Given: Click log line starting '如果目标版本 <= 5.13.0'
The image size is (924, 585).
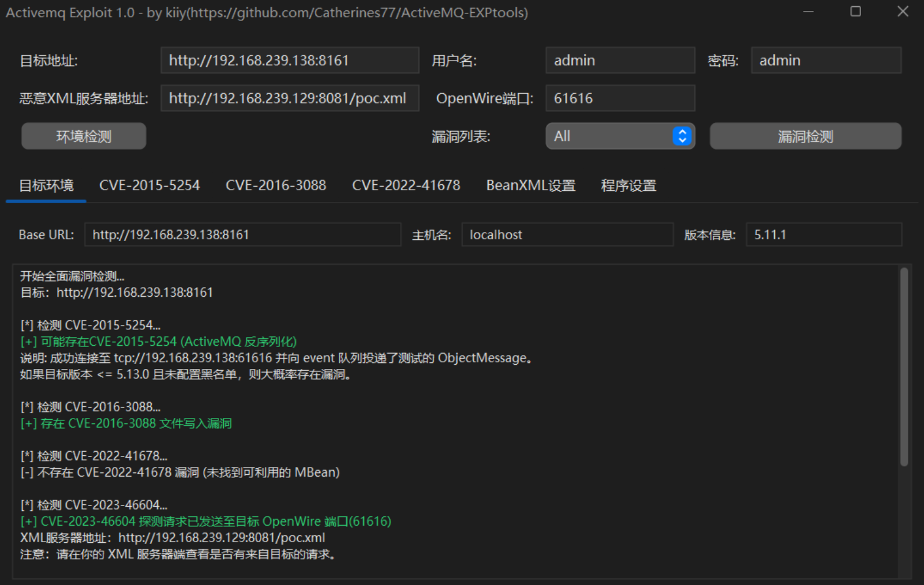Looking at the screenshot, I should pyautogui.click(x=186, y=374).
